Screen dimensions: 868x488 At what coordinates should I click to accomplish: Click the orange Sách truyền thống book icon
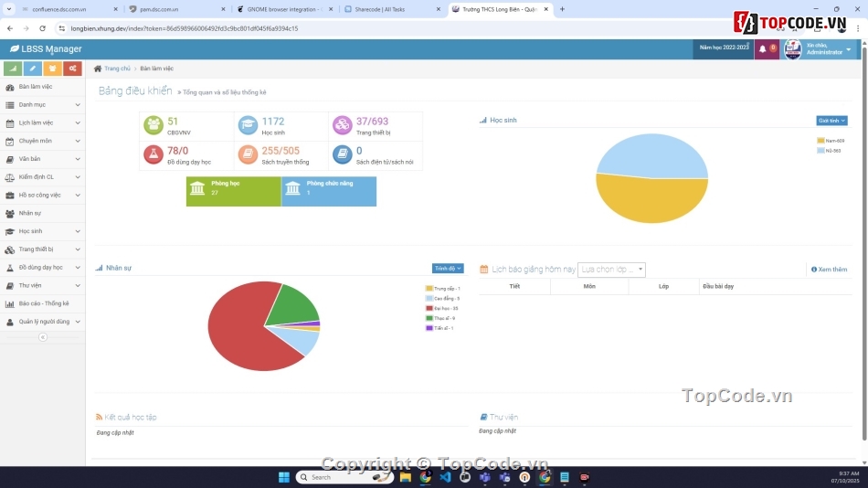tap(248, 154)
